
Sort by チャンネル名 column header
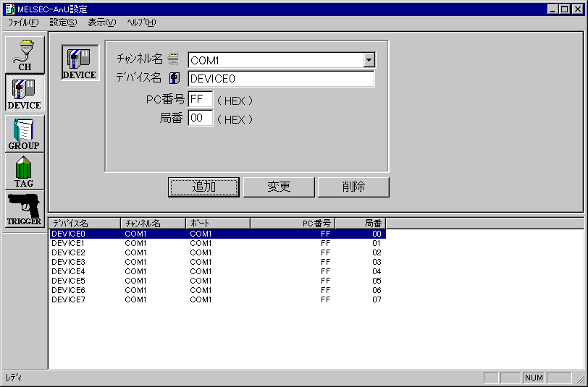(x=153, y=224)
